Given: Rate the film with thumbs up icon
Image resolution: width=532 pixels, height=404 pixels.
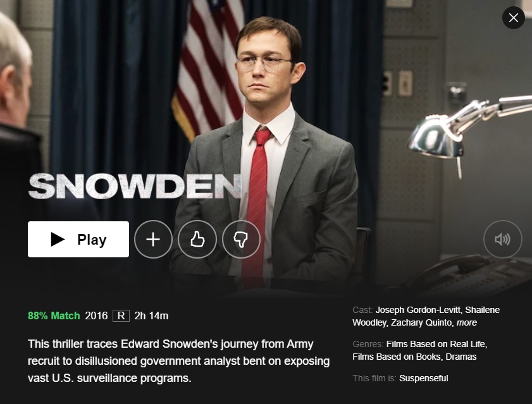Looking at the screenshot, I should tap(197, 239).
